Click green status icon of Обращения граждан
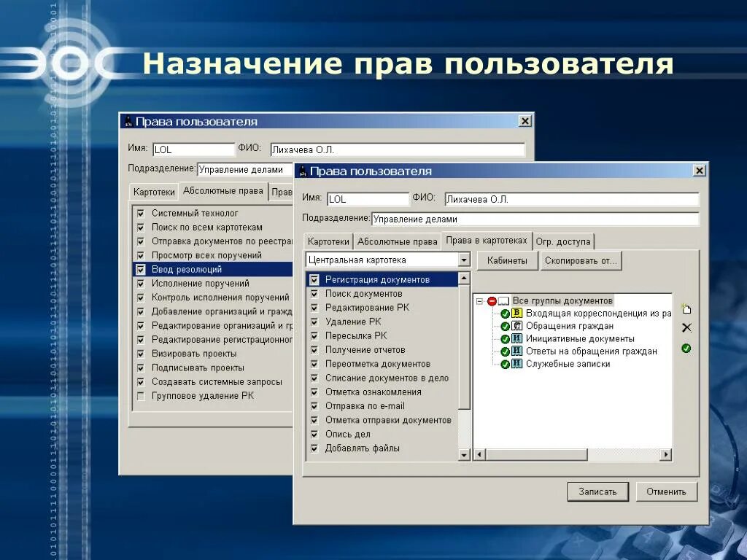This screenshot has height=560, width=747. click(x=506, y=327)
